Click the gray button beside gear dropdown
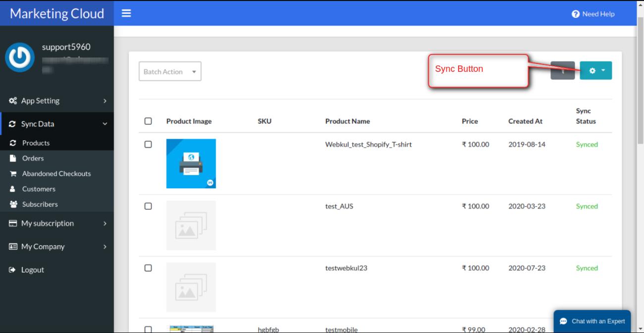 [x=563, y=70]
